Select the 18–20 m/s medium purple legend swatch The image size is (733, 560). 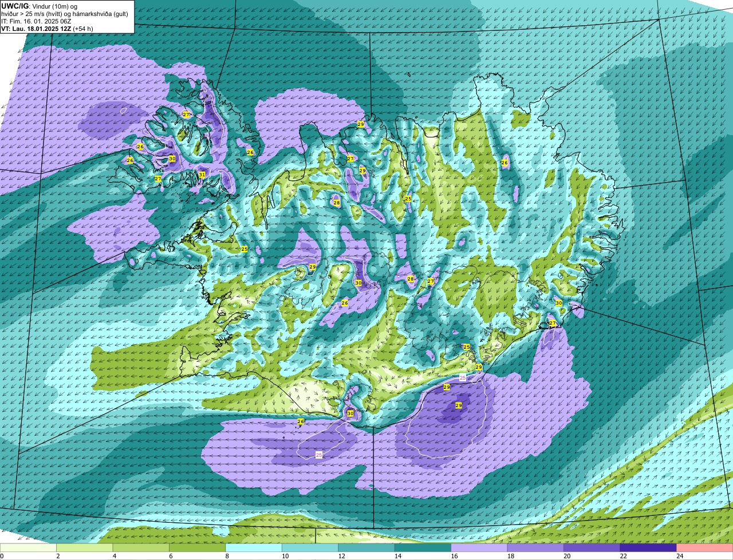point(535,548)
